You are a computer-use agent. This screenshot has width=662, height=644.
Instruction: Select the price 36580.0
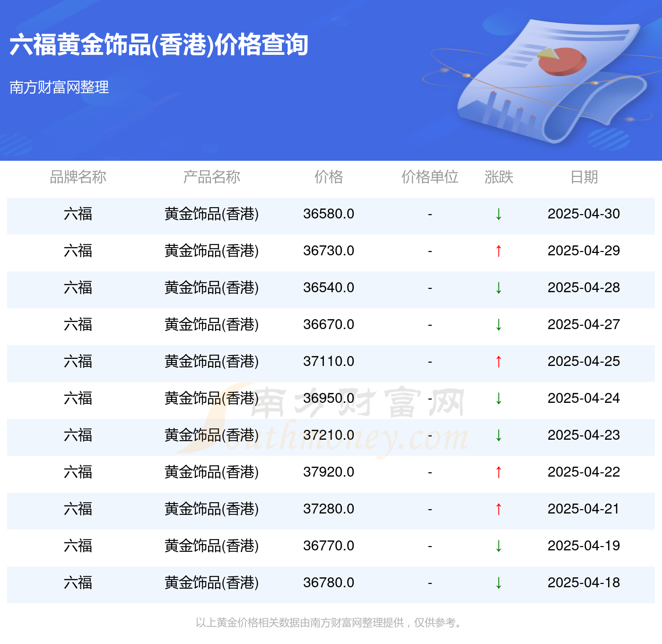329,214
